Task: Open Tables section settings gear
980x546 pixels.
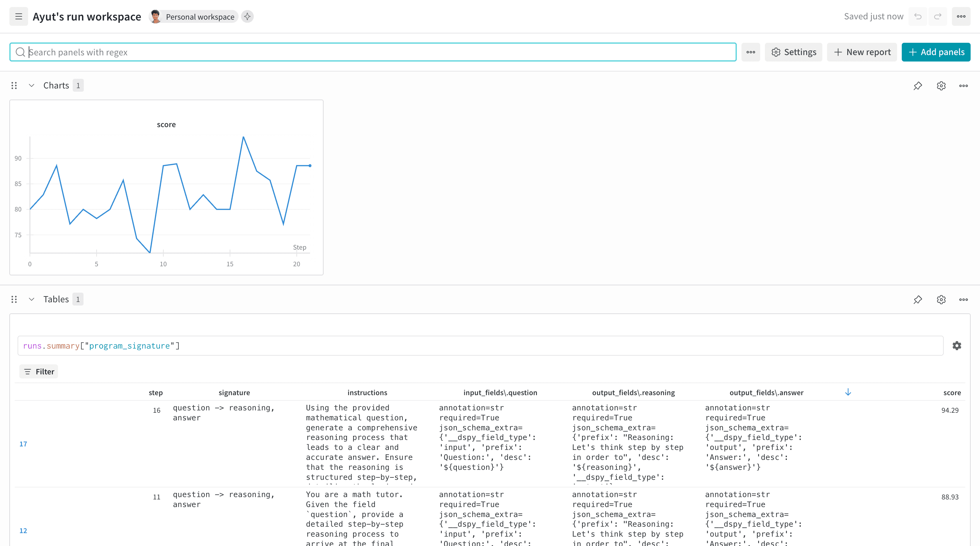Action: point(941,299)
